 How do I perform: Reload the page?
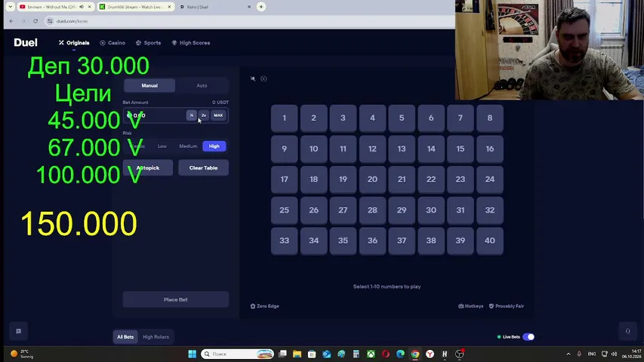[35, 21]
